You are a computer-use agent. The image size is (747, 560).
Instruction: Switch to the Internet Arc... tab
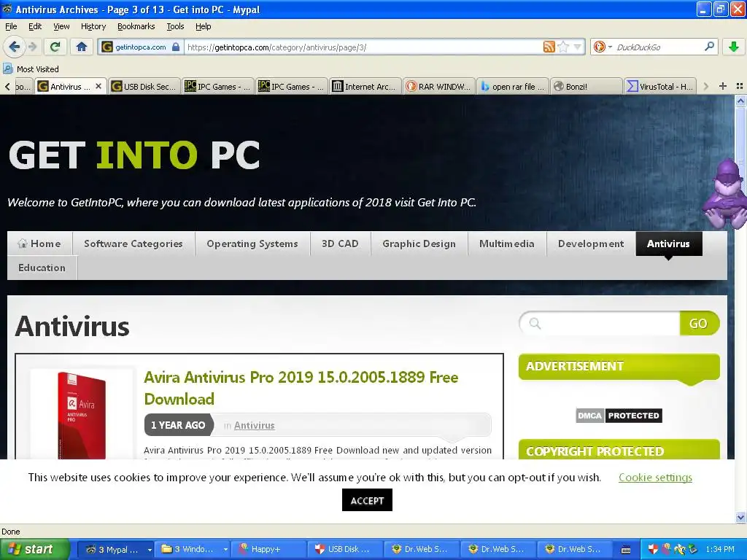click(365, 87)
